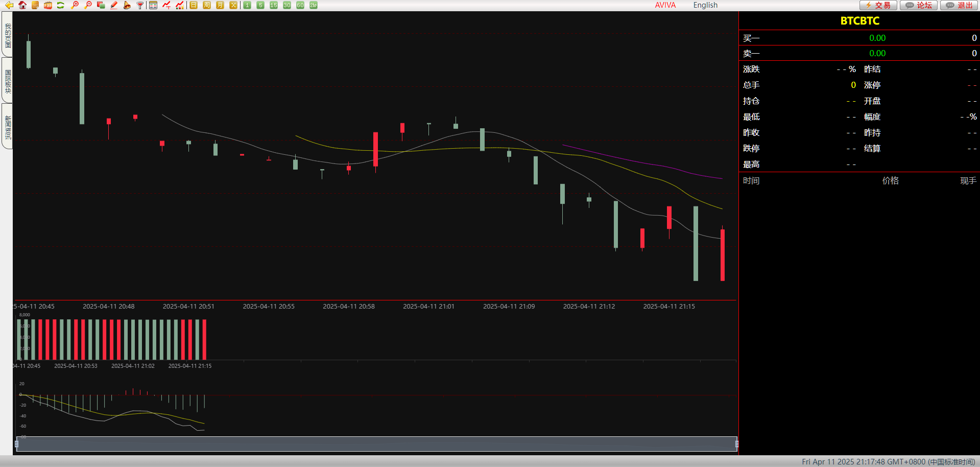This screenshot has width=980, height=467.
Task: Select the 2hr period button
Action: tap(314, 5)
